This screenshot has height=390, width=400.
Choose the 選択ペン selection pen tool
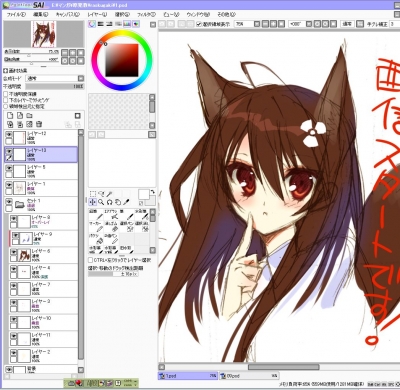[126, 227]
